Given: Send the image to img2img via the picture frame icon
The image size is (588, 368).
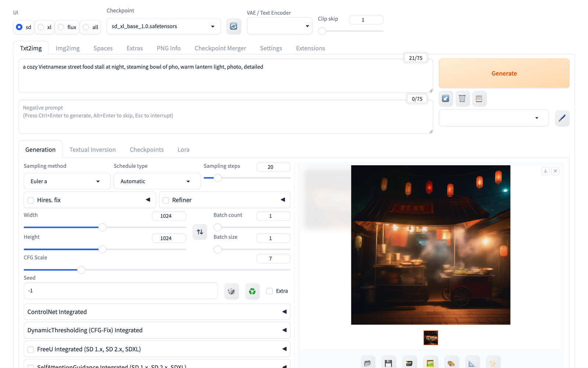Looking at the screenshot, I should click(430, 363).
